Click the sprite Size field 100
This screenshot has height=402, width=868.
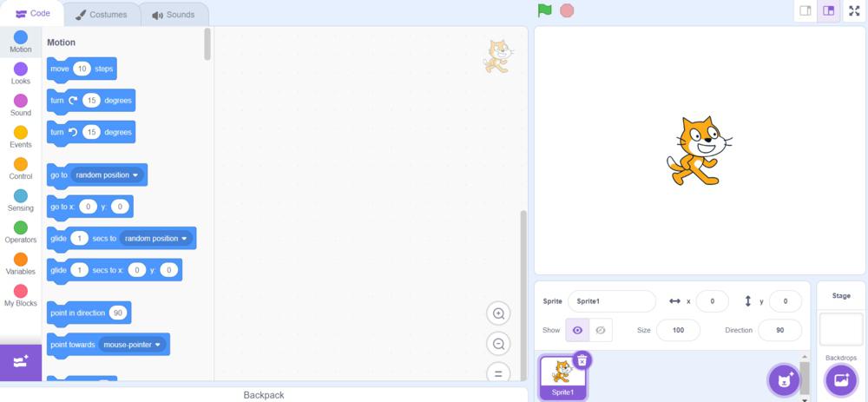pos(678,330)
